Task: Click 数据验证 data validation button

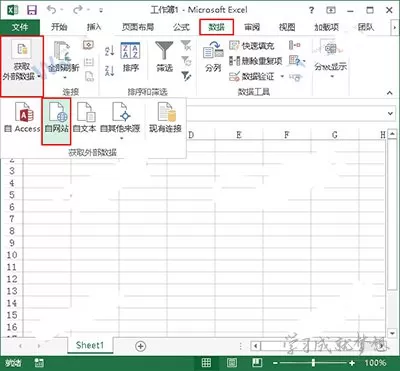Action: pos(252,76)
